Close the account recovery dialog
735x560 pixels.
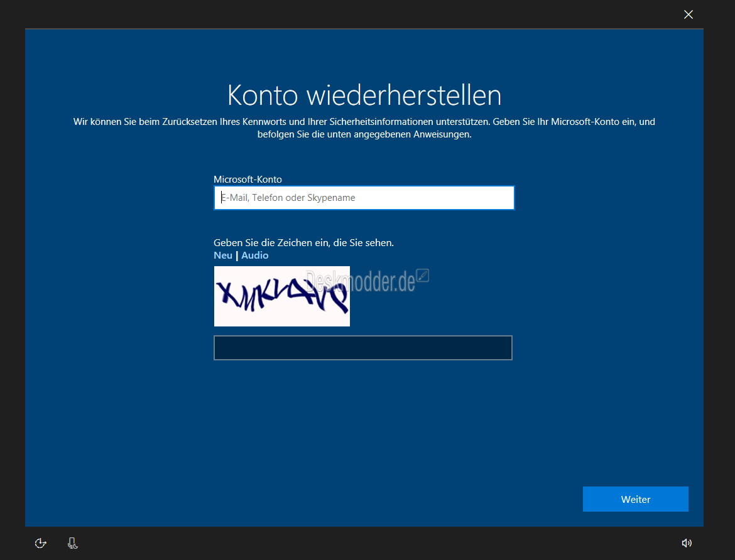click(688, 14)
